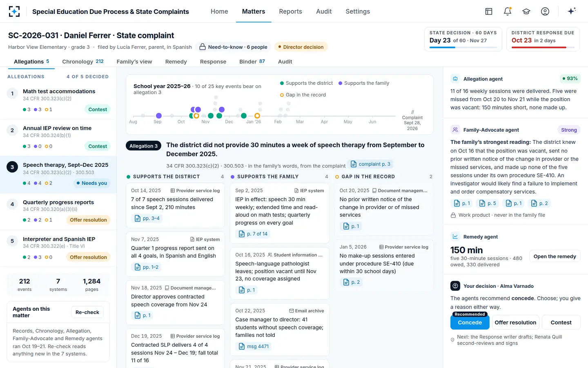The width and height of the screenshot is (588, 368).
Task: Click the purple timeline marker at Sep
Action: point(159,116)
